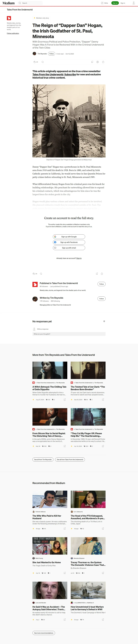Open the Sign in link in header
Image resolution: width=138 pixels, height=644 pixels.
pos(123,3)
